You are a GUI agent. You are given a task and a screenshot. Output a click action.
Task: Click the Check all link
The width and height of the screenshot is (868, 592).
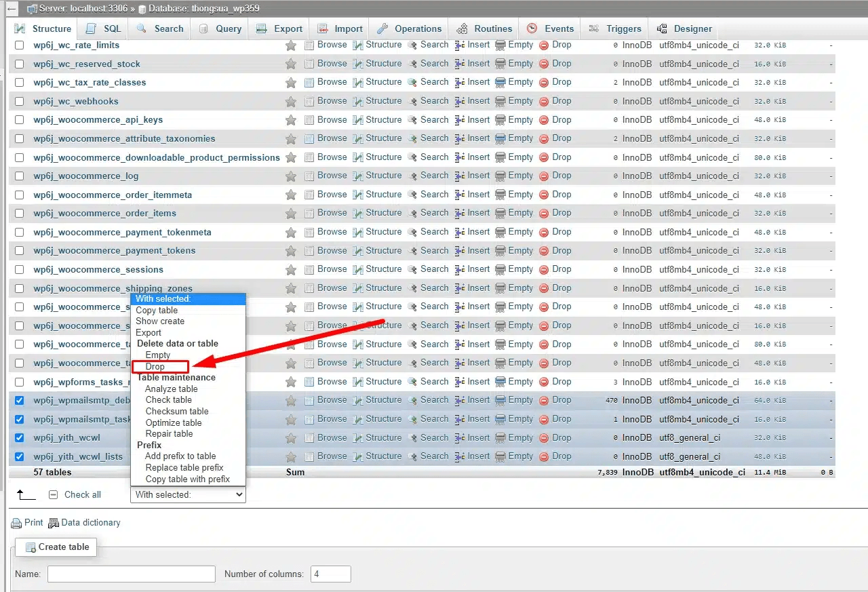[81, 494]
